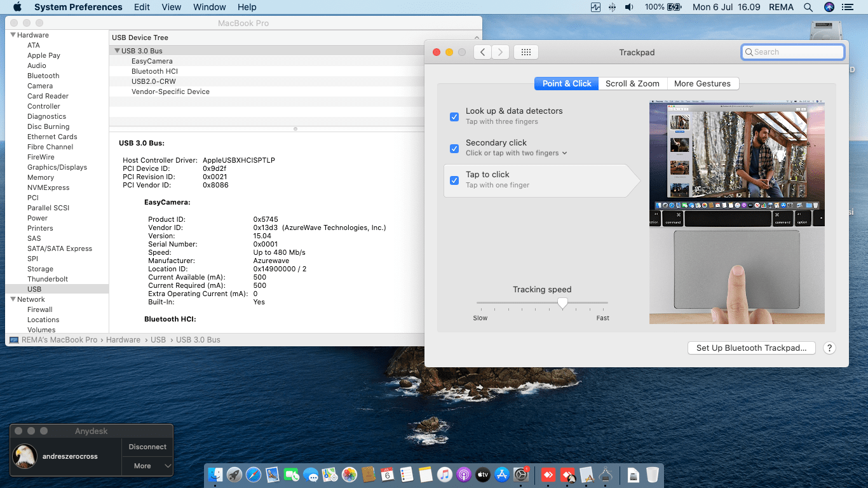Select Graphics/Displays in Hardware sidebar
Viewport: 868px width, 488px height.
(x=57, y=167)
